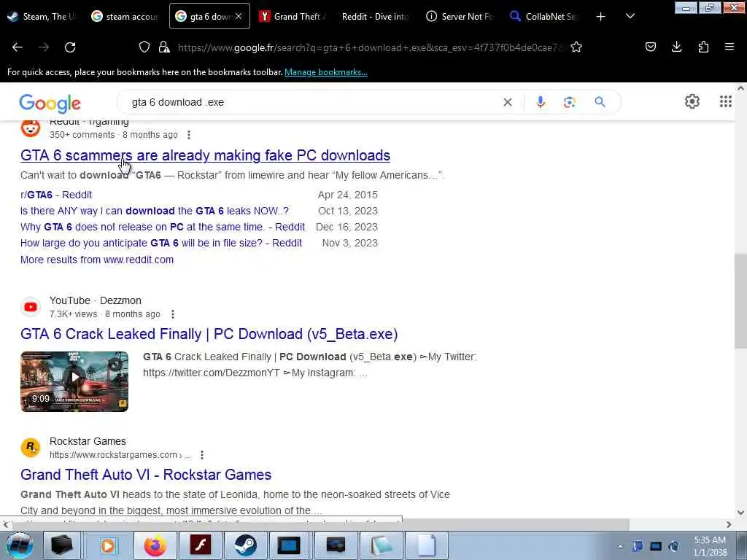Click the 'Apr 24, 2015' date text
This screenshot has width=747, height=560.
348,195
